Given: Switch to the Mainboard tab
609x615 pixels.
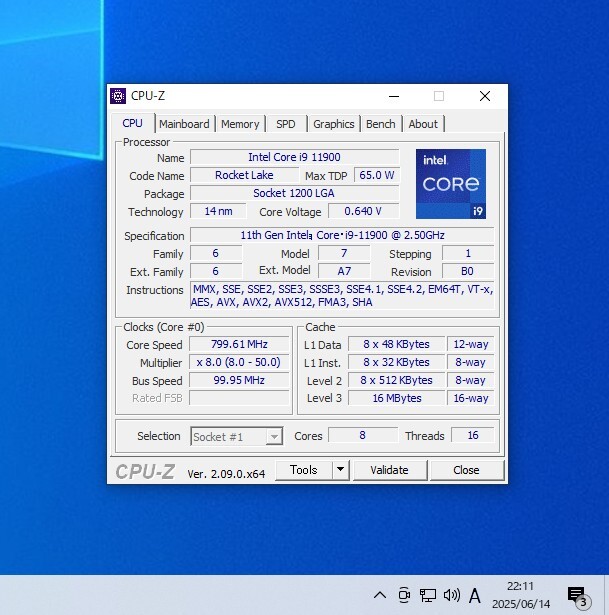Looking at the screenshot, I should (x=184, y=124).
